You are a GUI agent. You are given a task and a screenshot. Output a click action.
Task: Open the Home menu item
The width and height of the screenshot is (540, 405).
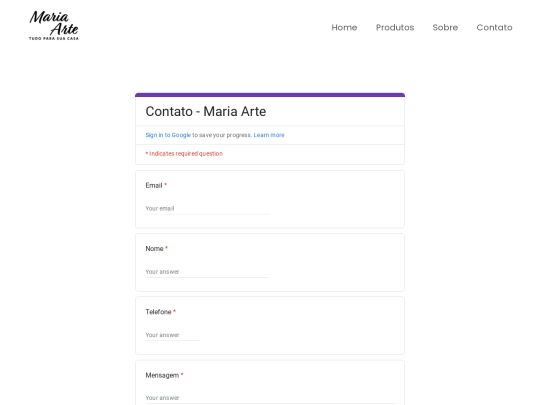[x=344, y=28]
